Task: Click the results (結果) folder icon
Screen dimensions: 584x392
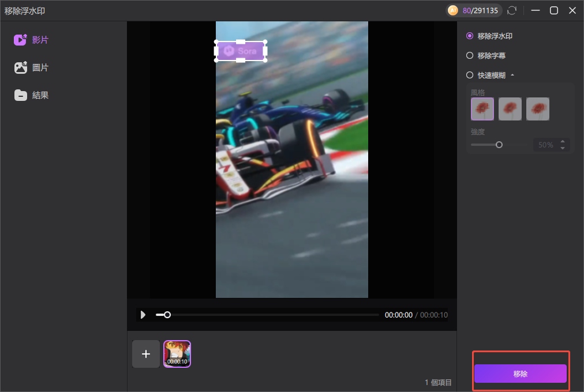Action: (21, 95)
